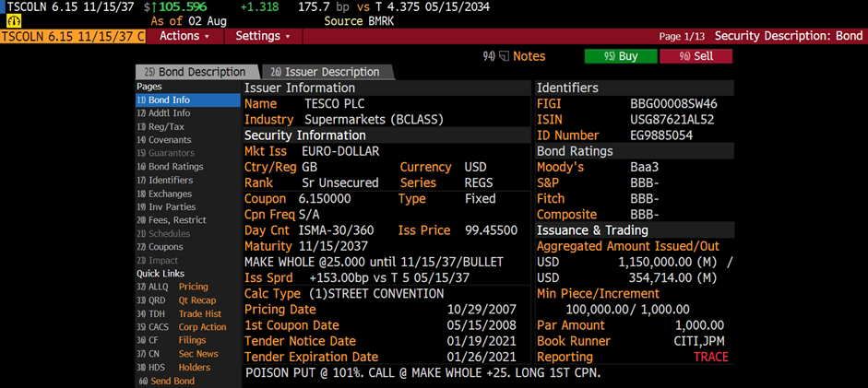The height and width of the screenshot is (388, 868).
Task: Click the Maturity date 11/15/2037
Action: pos(333,246)
